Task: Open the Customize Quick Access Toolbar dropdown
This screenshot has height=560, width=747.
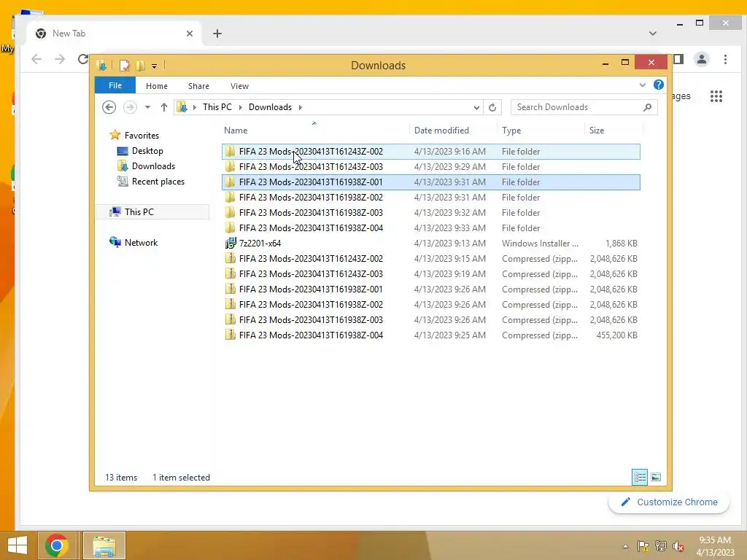Action: [155, 66]
